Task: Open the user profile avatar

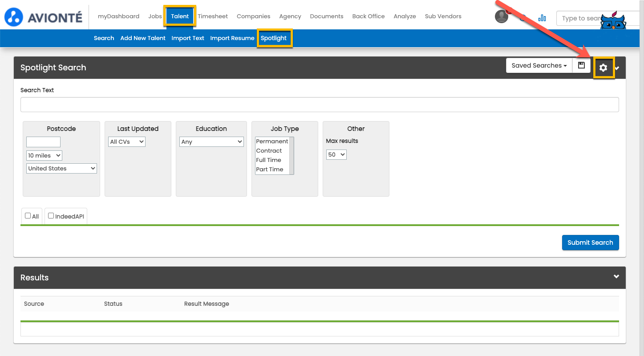Action: pyautogui.click(x=502, y=16)
